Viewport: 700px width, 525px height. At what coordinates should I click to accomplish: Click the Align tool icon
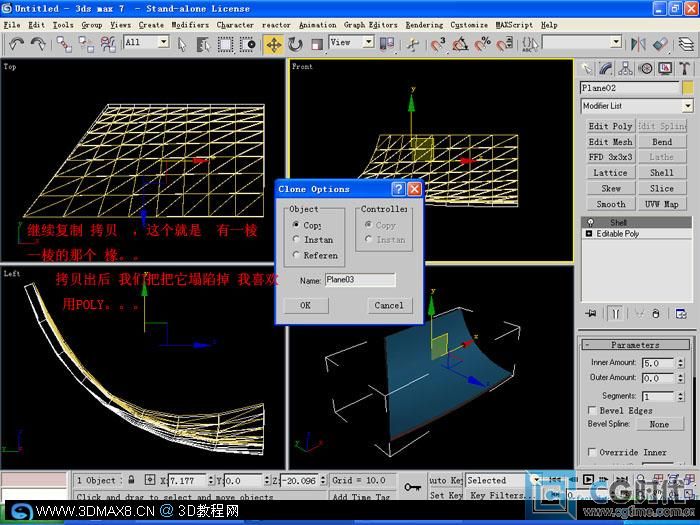click(660, 44)
